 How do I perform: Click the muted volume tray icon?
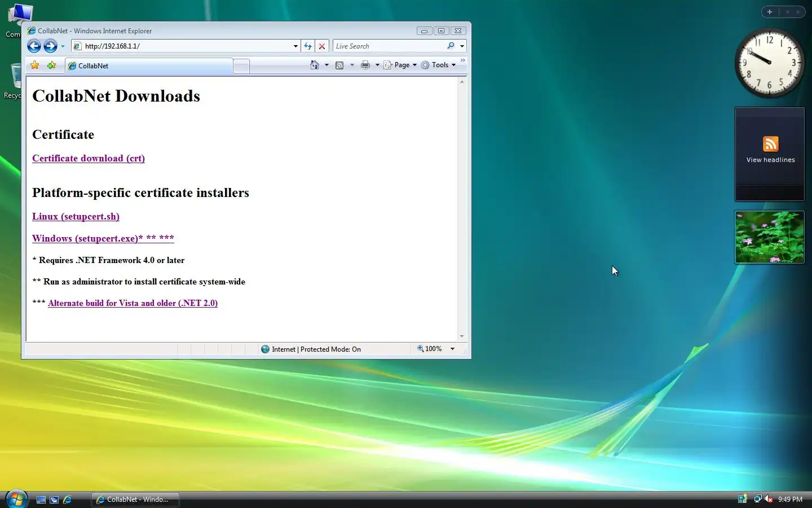point(768,499)
